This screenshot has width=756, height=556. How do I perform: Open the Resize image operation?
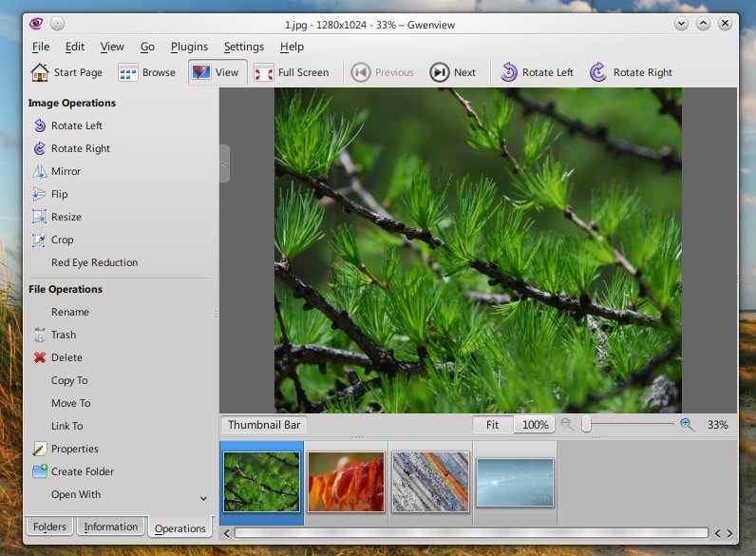pyautogui.click(x=57, y=217)
